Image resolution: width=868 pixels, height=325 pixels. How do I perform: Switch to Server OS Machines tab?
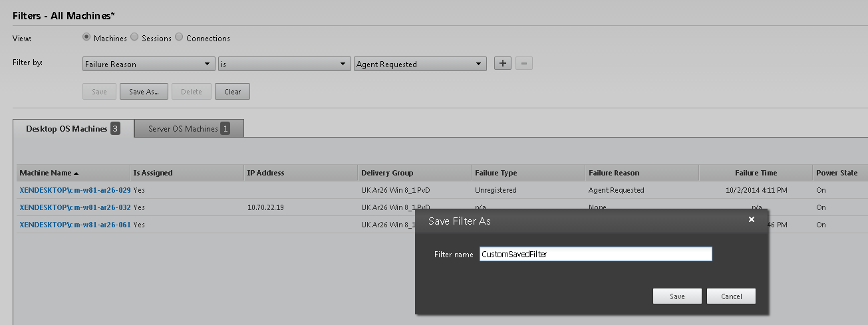pyautogui.click(x=189, y=129)
